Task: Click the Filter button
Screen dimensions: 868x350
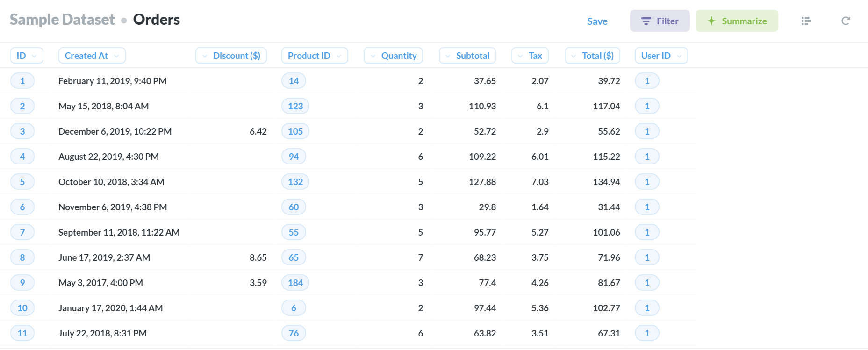Action: (660, 21)
